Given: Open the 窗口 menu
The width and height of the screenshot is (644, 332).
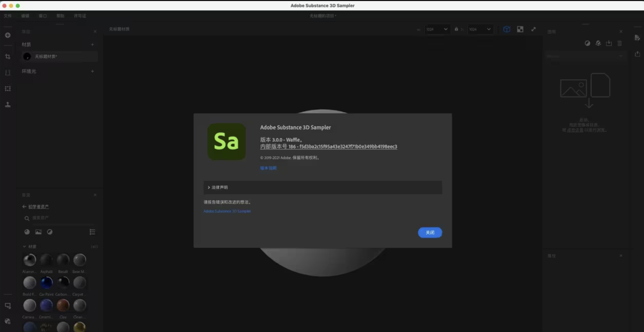Looking at the screenshot, I should 43,16.
